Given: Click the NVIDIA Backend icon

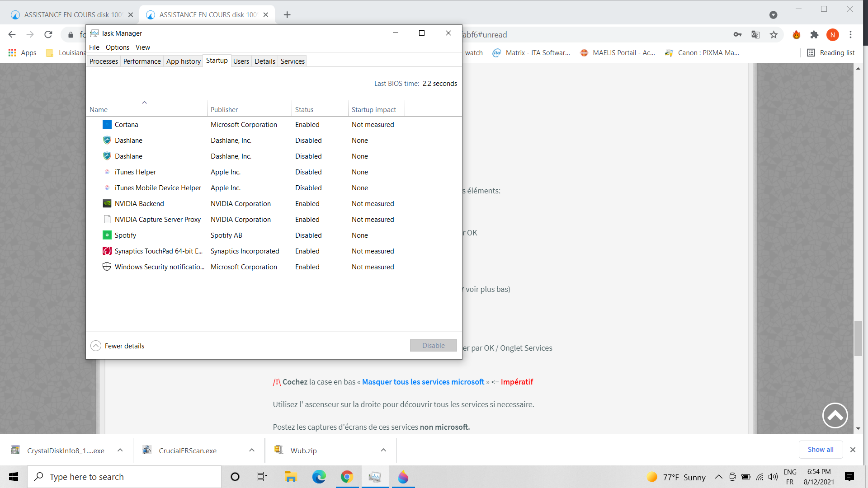Looking at the screenshot, I should click(x=107, y=203).
